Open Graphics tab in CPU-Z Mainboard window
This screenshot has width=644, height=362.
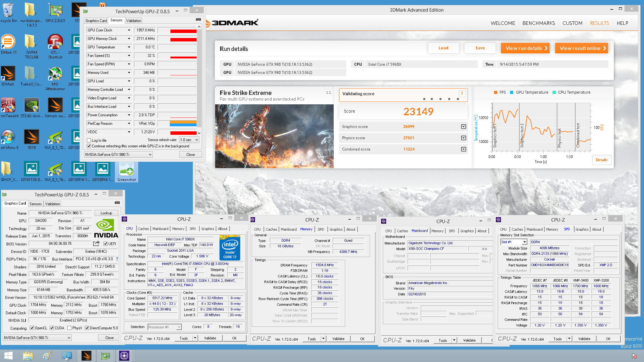tap(467, 231)
